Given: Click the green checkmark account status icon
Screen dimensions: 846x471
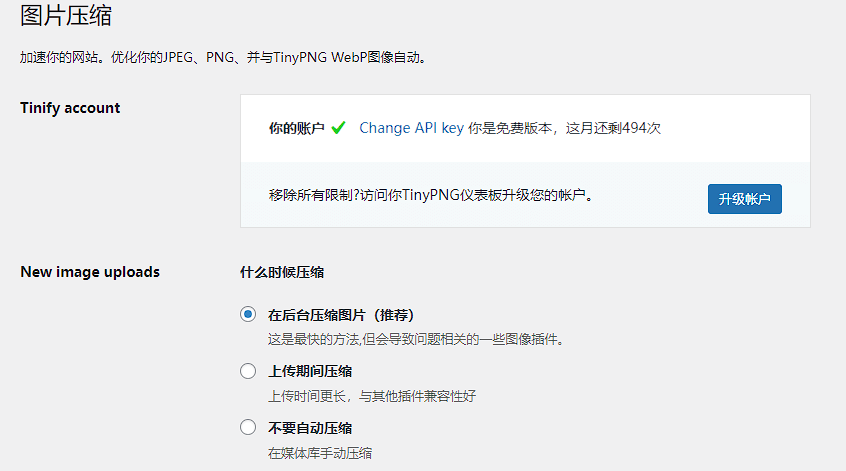Looking at the screenshot, I should [x=338, y=128].
